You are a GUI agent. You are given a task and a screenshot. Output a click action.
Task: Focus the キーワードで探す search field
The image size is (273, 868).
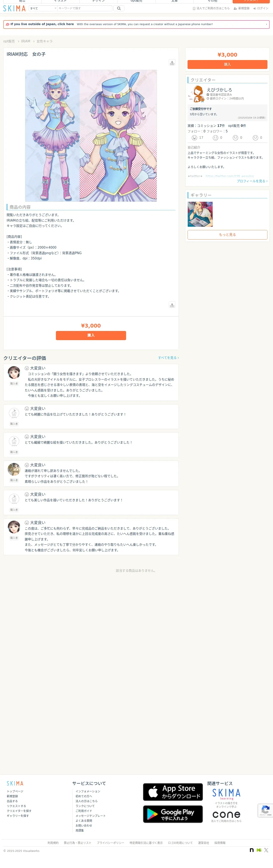click(x=85, y=9)
